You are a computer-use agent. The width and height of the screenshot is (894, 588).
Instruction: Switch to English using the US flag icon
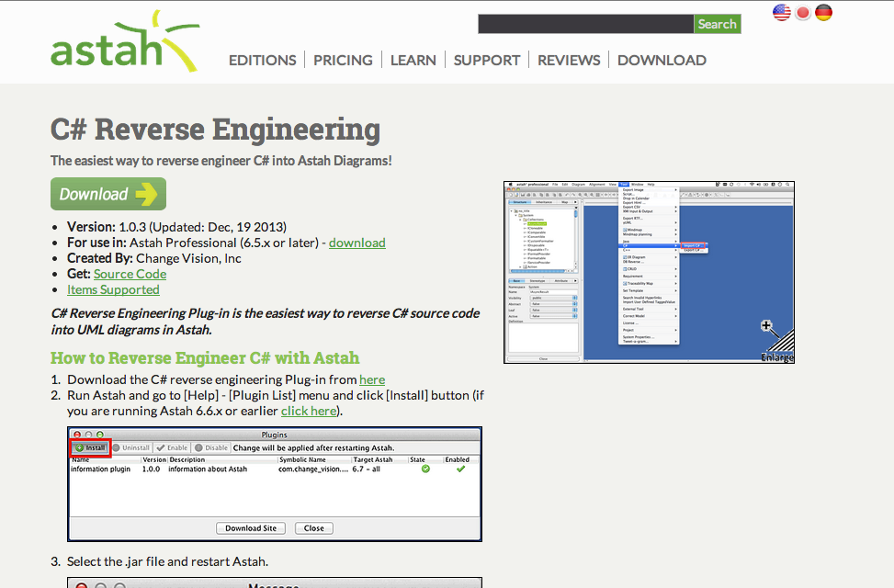(781, 12)
